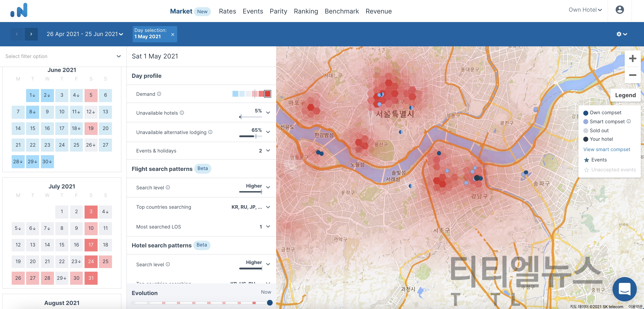This screenshot has width=644, height=309.
Task: Open the Ranking tab
Action: coord(306,11)
